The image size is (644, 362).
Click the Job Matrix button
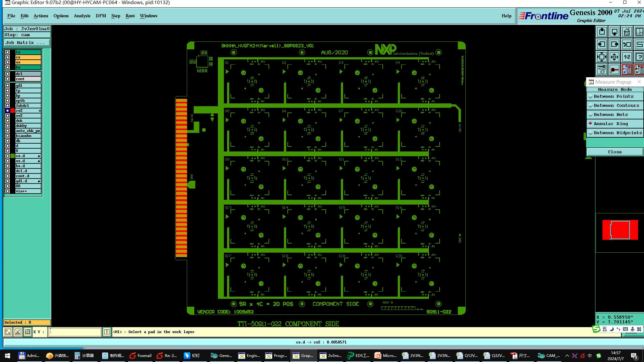pos(27,43)
